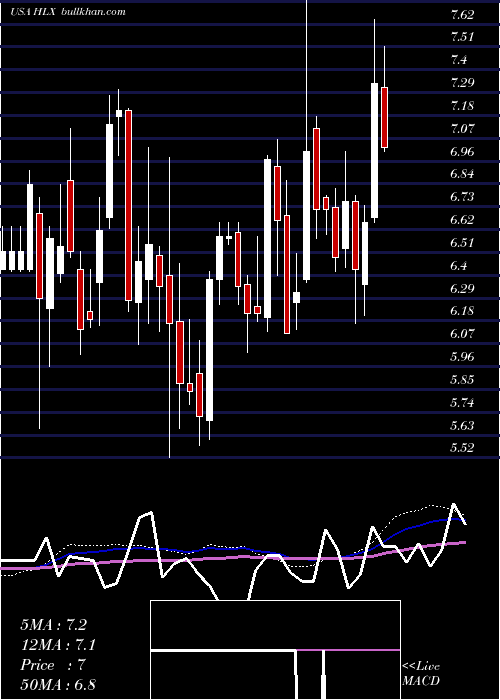The image size is (500, 700).
Task: Click the 6.4 price axis label
Action: (459, 266)
